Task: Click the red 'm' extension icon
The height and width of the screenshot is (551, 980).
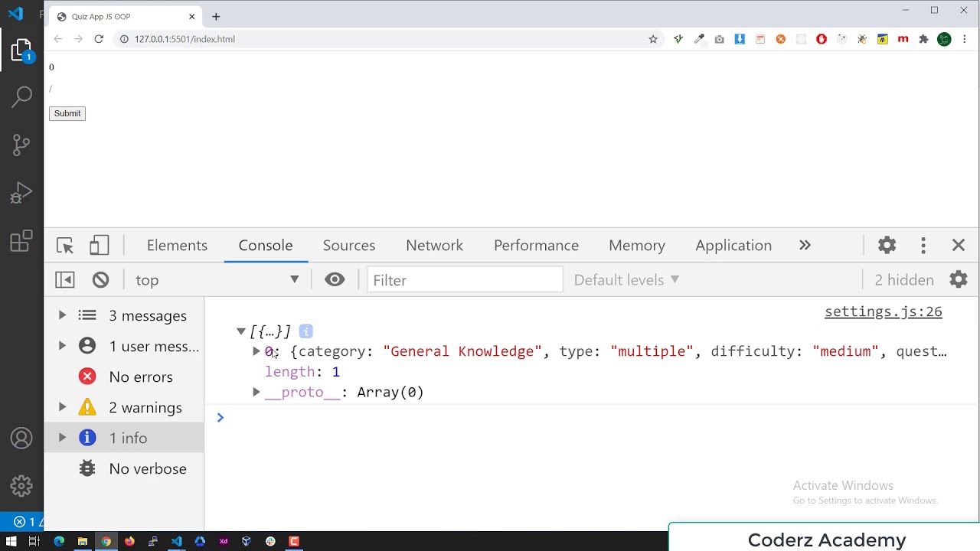Action: click(x=903, y=39)
